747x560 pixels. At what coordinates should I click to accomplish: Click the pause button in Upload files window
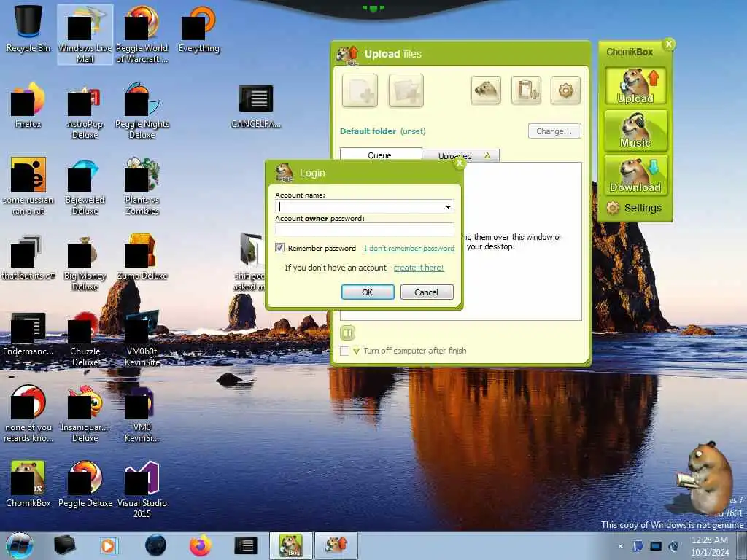point(348,332)
